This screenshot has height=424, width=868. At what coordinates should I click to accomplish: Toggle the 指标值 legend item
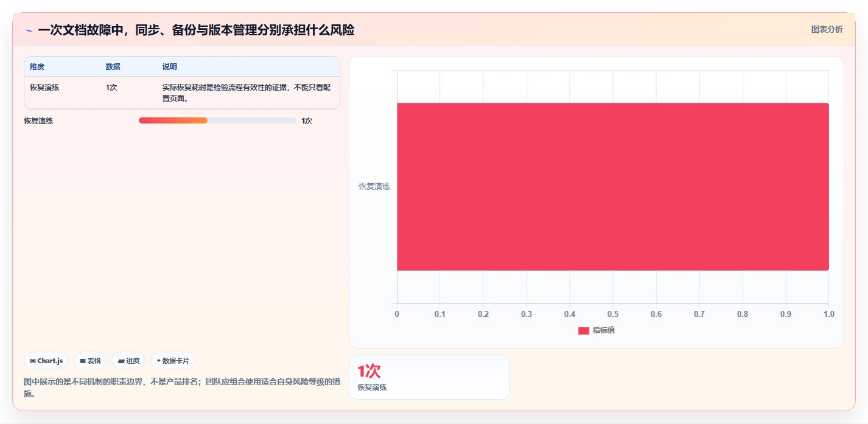pyautogui.click(x=597, y=330)
